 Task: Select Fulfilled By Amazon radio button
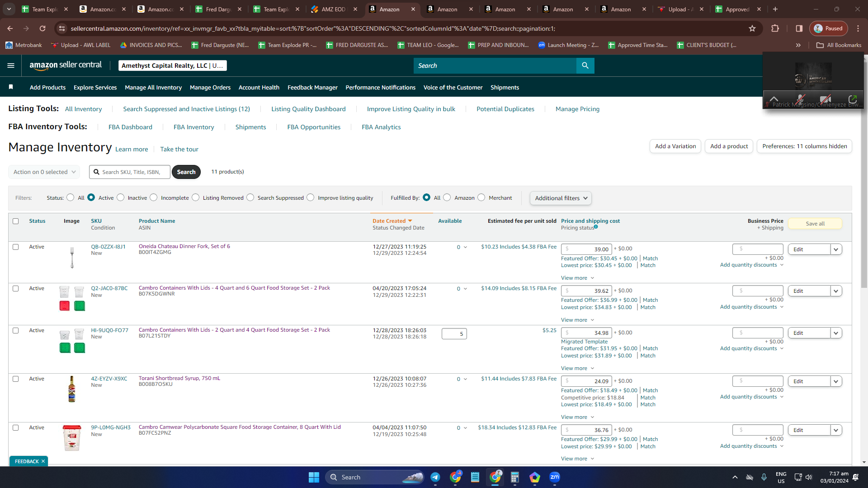tap(447, 197)
